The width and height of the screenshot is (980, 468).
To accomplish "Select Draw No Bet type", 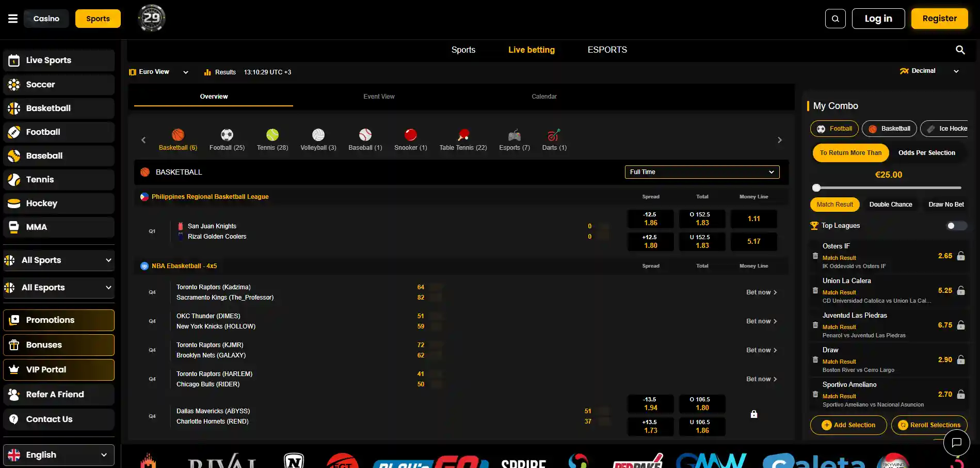I will click(x=946, y=205).
